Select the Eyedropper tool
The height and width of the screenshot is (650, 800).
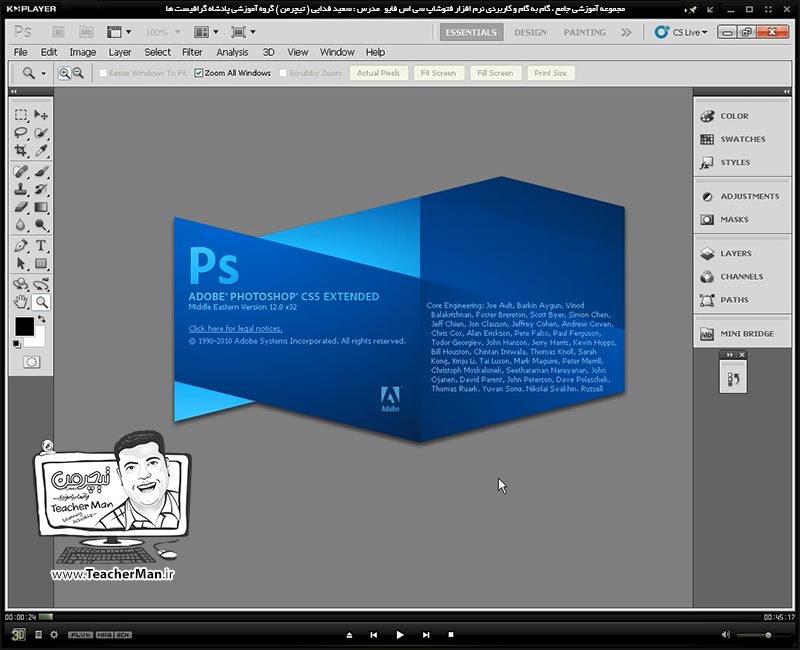[x=41, y=151]
